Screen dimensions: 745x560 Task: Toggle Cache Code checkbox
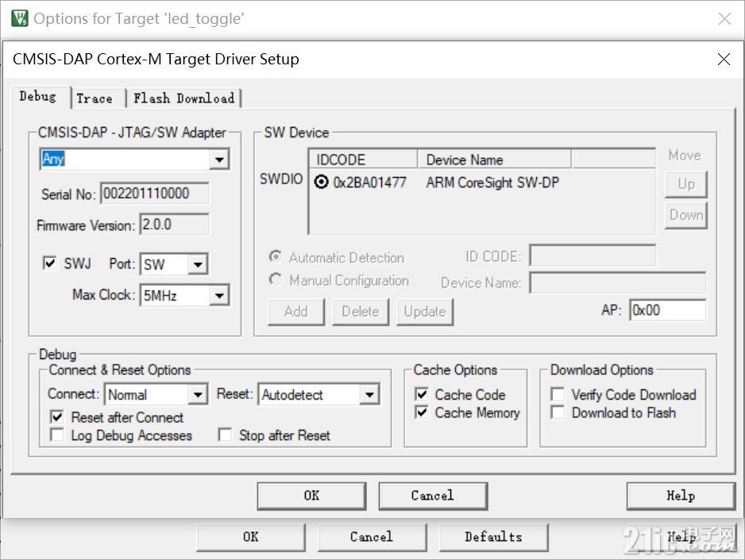tap(422, 394)
